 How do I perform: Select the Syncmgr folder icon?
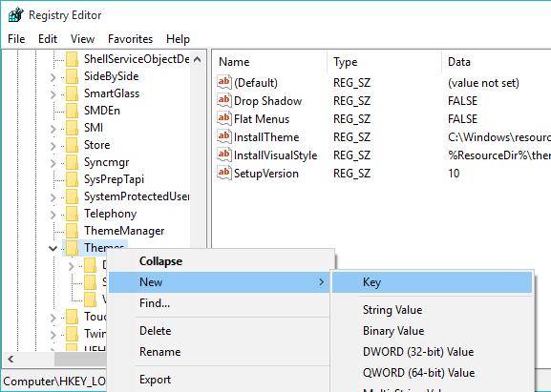(72, 162)
